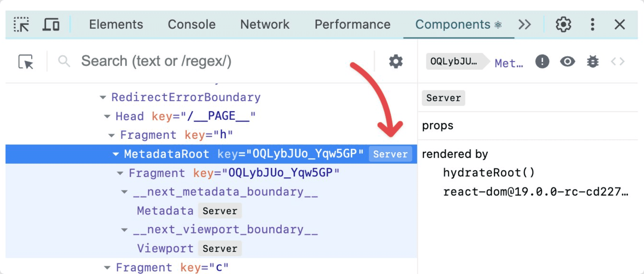Click the view source code icon

click(618, 61)
